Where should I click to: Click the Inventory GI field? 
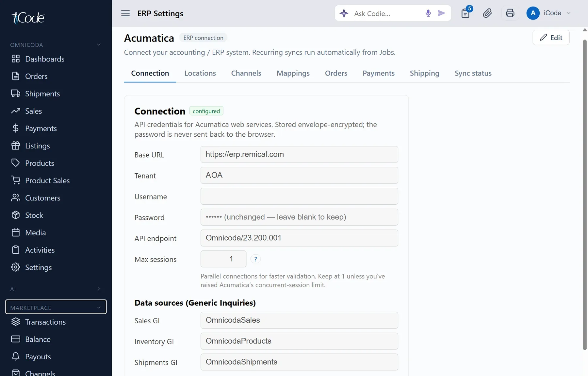click(299, 341)
